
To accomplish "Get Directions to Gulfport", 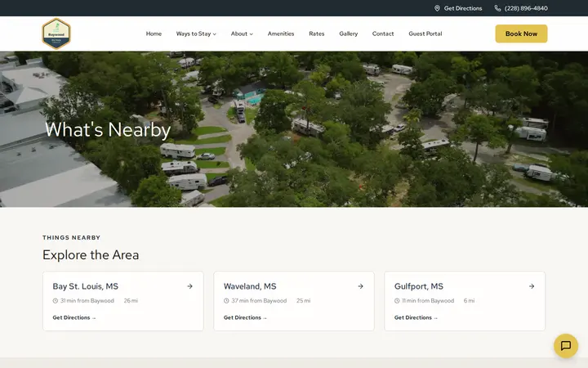I will coord(416,317).
